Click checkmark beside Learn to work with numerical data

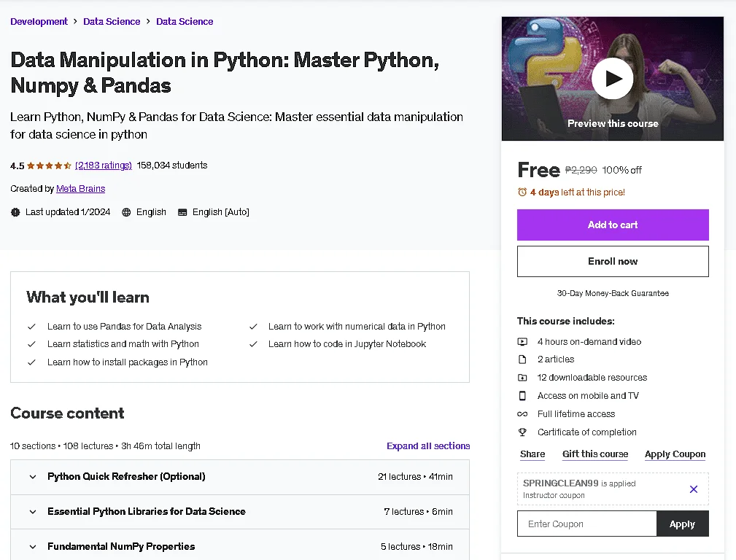[x=253, y=327]
